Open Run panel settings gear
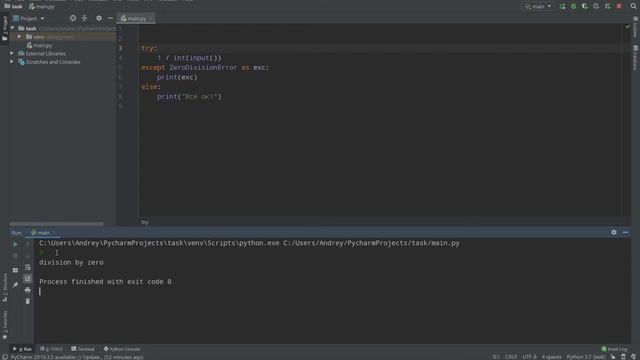Screen dimensions: 640x360 click(614, 232)
